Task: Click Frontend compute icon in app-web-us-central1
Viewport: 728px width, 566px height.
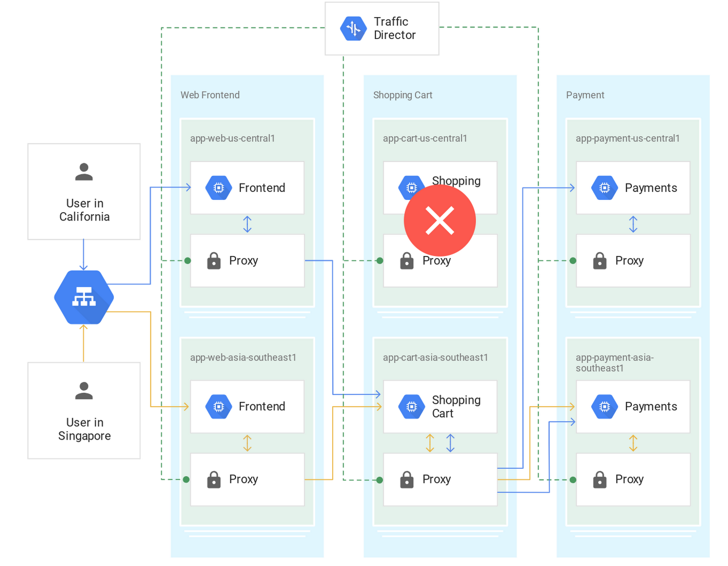Action: click(x=219, y=188)
